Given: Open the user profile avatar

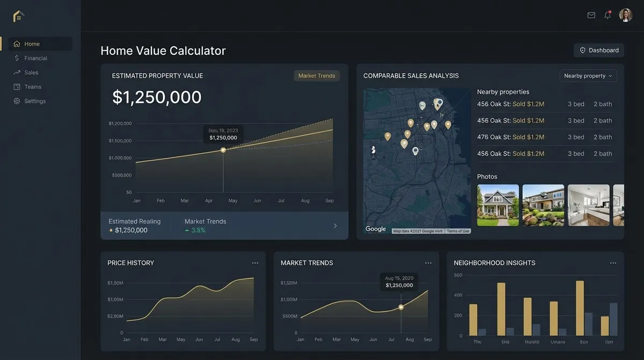Looking at the screenshot, I should click(625, 15).
